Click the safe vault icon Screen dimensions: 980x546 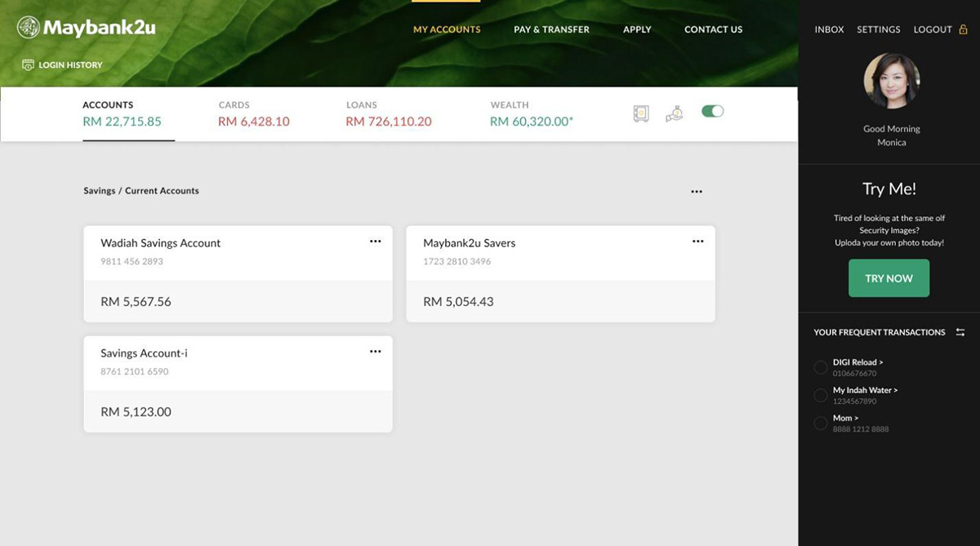tap(641, 114)
